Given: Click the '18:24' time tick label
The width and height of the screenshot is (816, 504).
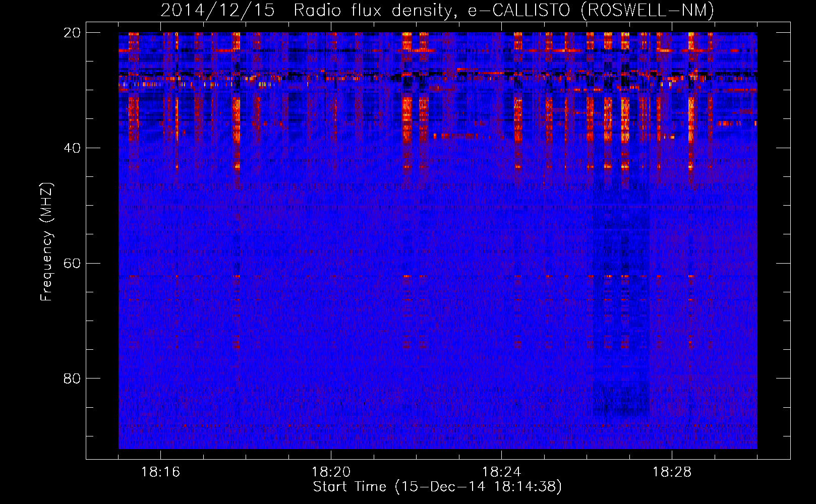Looking at the screenshot, I should click(x=501, y=472).
